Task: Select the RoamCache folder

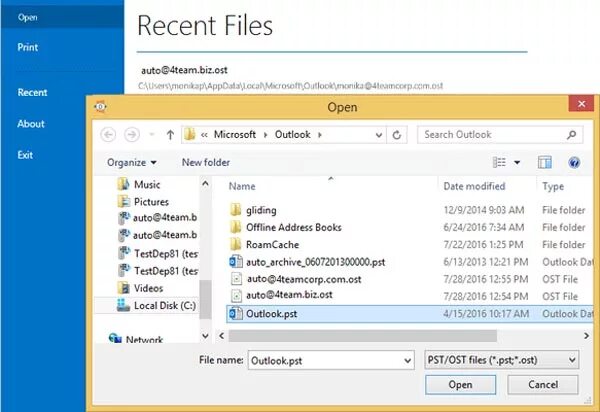Action: [272, 245]
